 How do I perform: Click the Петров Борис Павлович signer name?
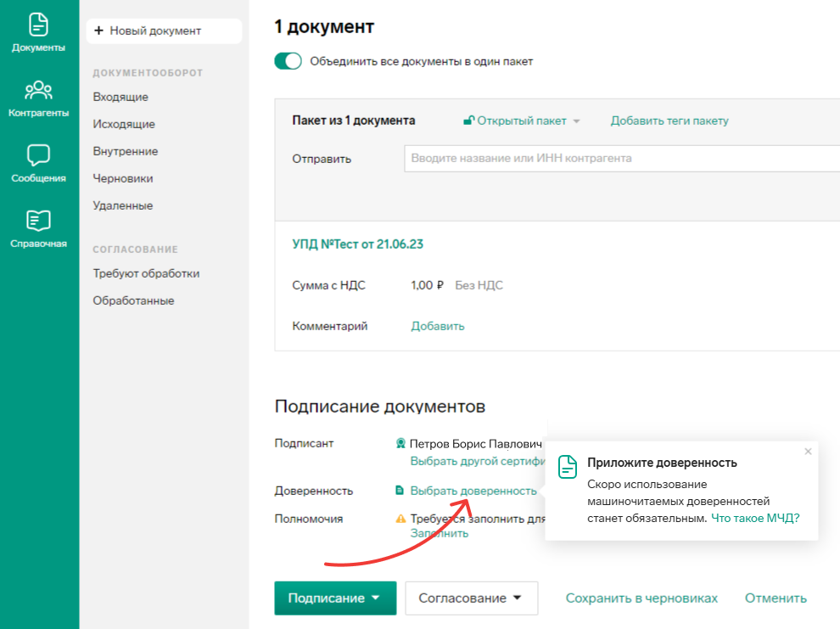coord(476,444)
